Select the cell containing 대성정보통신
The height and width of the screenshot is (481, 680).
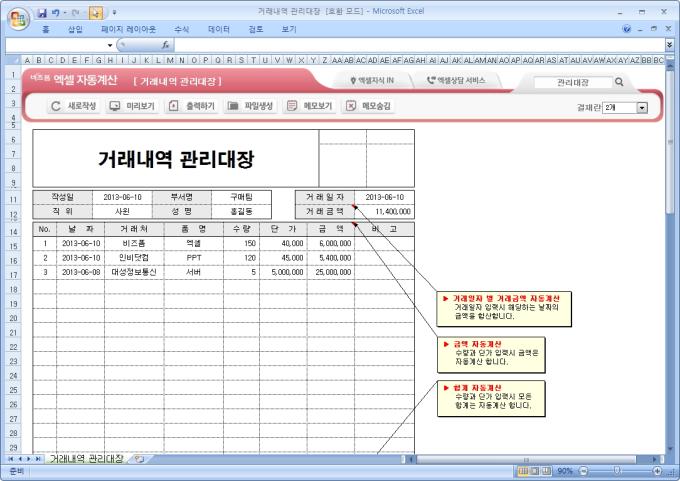(x=134, y=272)
